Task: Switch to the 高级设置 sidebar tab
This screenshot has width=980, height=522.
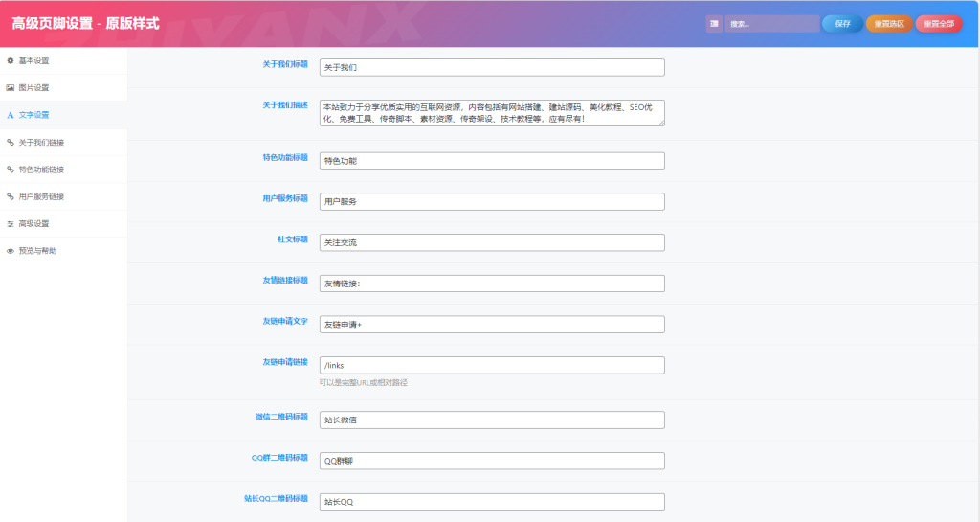Action: 63,223
